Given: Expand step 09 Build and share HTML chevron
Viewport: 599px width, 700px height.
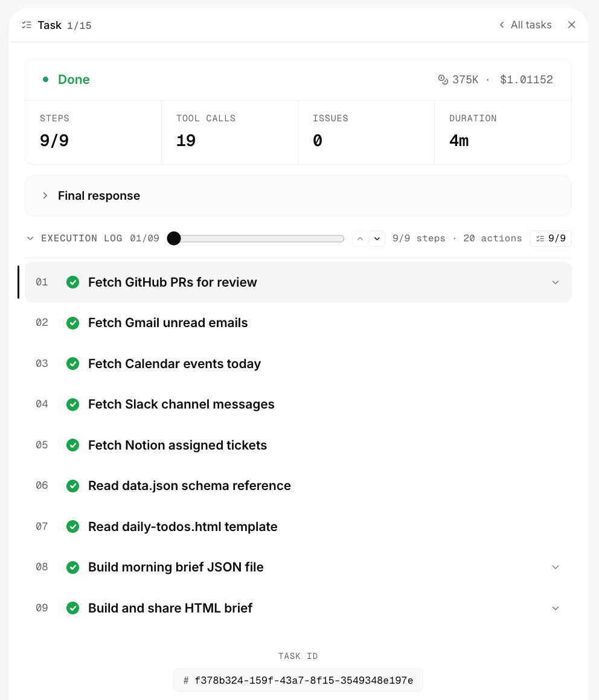Looking at the screenshot, I should point(556,608).
